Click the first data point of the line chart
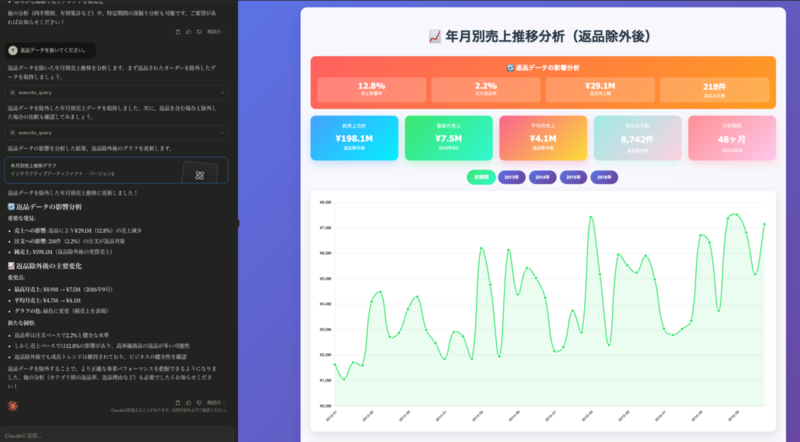This screenshot has width=800, height=442. point(335,364)
